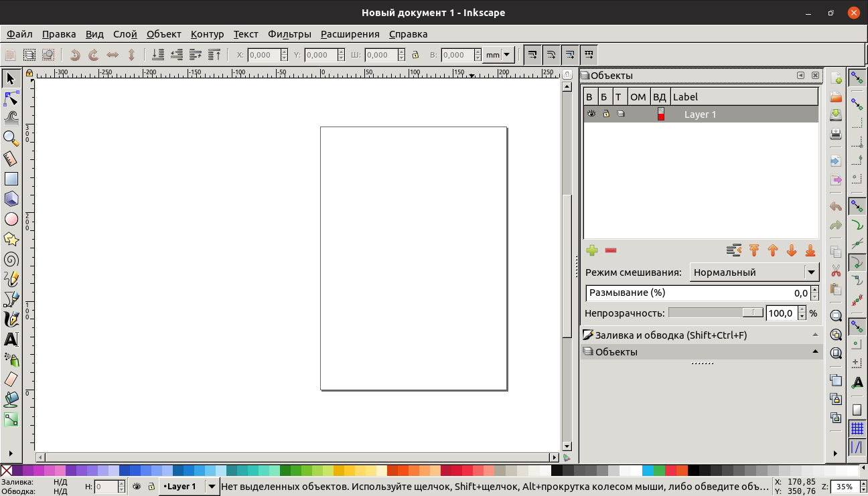Image resolution: width=868 pixels, height=496 pixels.
Task: Pick a green swatch from the bottom palette
Action: point(293,471)
